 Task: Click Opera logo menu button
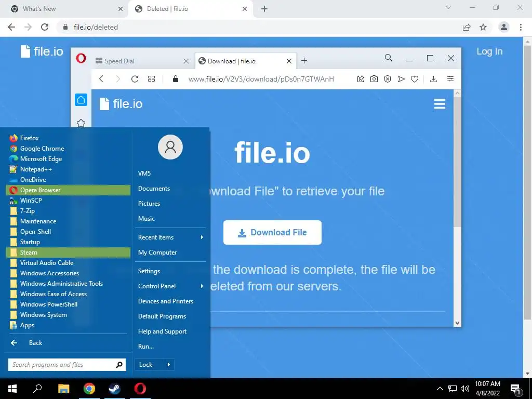[81, 58]
